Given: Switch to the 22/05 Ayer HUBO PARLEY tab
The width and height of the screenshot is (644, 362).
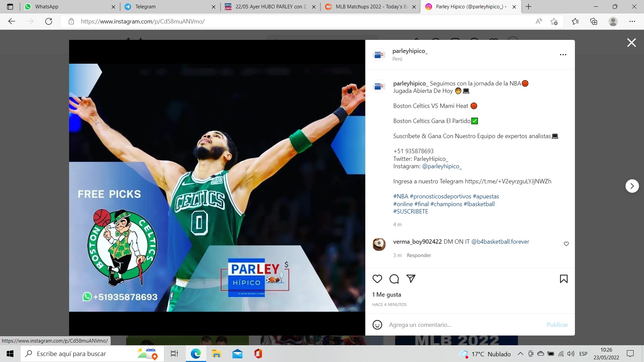Looking at the screenshot, I should click(270, 7).
